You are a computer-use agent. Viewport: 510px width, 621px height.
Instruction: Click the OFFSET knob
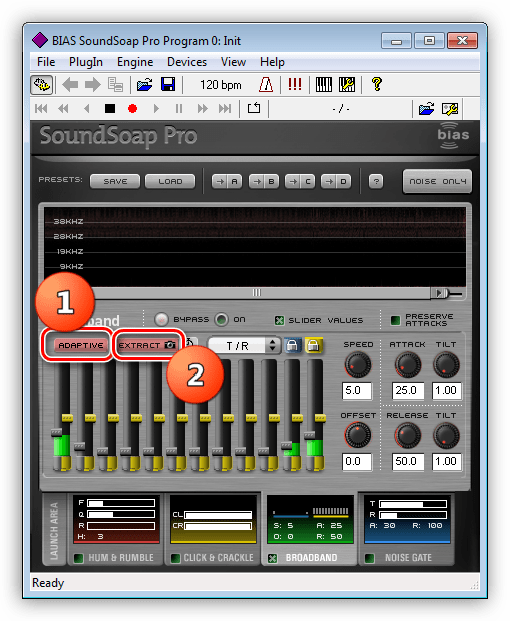(358, 436)
